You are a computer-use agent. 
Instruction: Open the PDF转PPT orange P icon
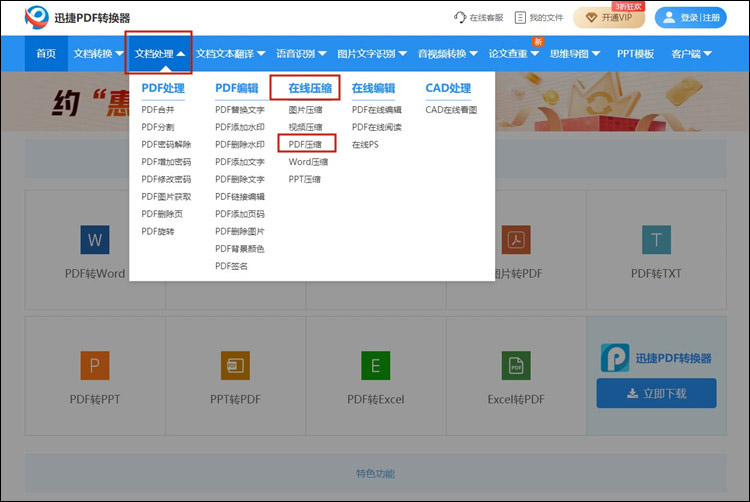click(95, 365)
